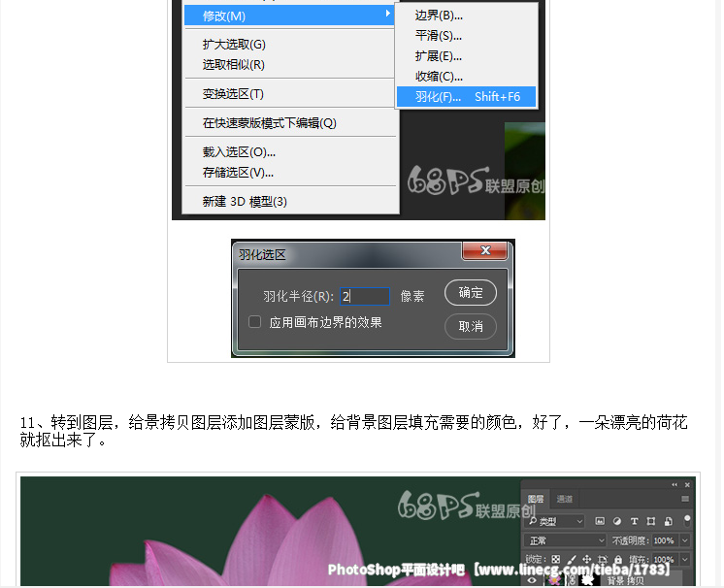724x588 pixels.
Task: Select 变换选区(T) menu item
Action: pyautogui.click(x=290, y=94)
